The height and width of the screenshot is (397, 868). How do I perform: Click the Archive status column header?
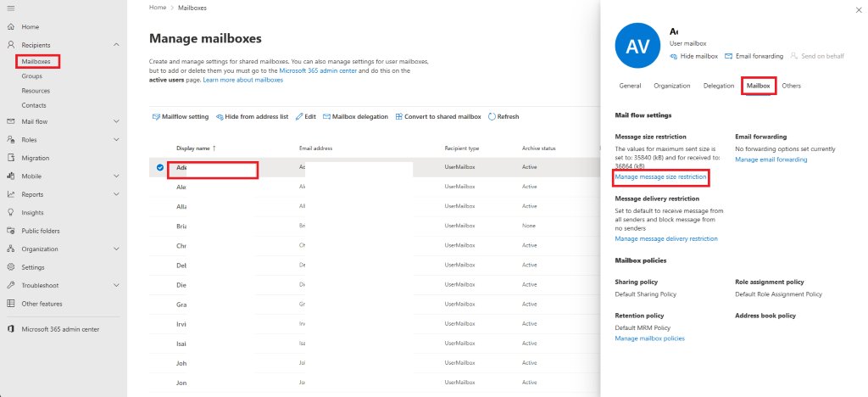(x=538, y=148)
